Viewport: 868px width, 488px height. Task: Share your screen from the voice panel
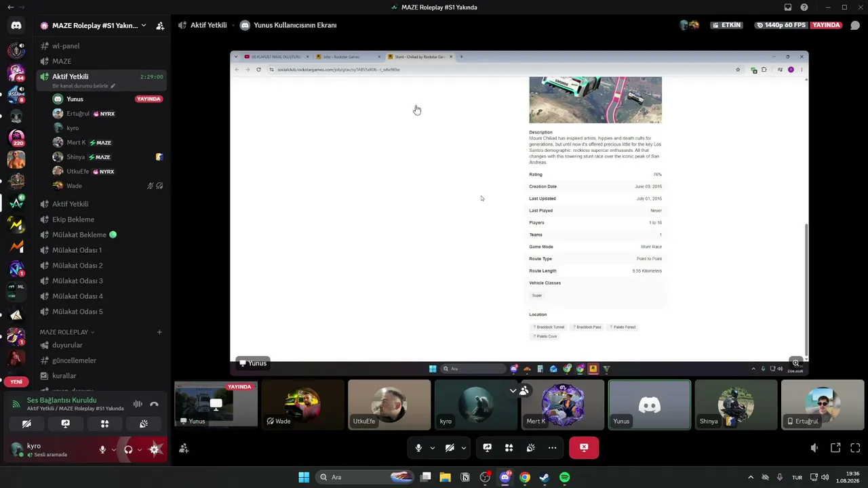(65, 424)
